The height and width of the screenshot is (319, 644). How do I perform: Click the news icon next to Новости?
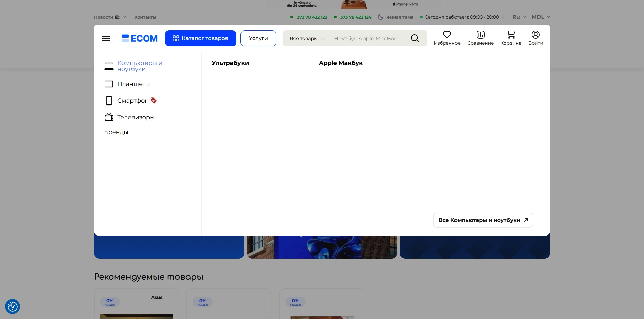[x=117, y=17]
